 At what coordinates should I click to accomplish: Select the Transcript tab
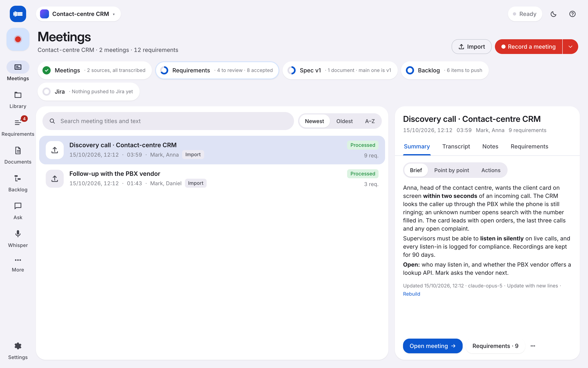pyautogui.click(x=456, y=147)
